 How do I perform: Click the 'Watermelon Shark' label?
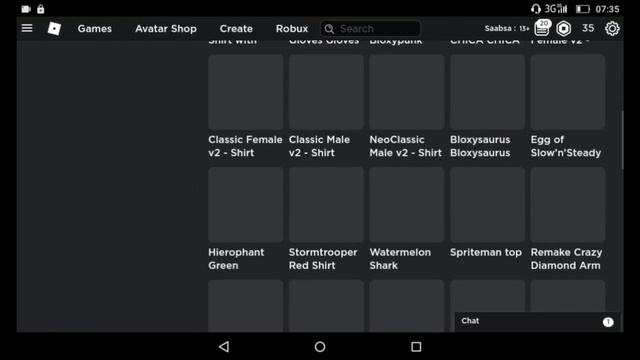click(400, 259)
